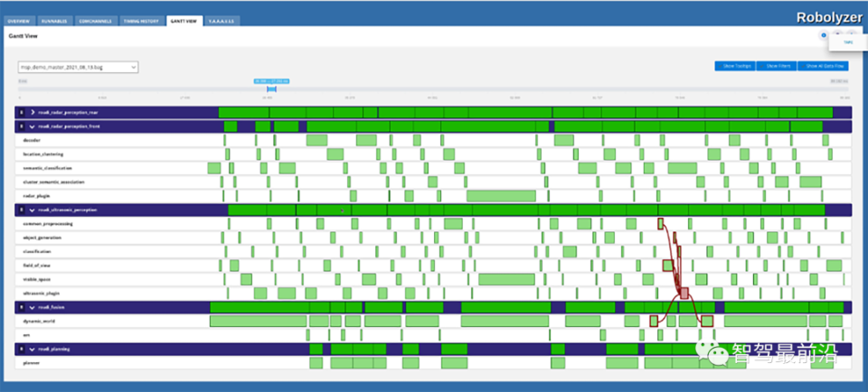Click the blue info circle icon

point(824,35)
